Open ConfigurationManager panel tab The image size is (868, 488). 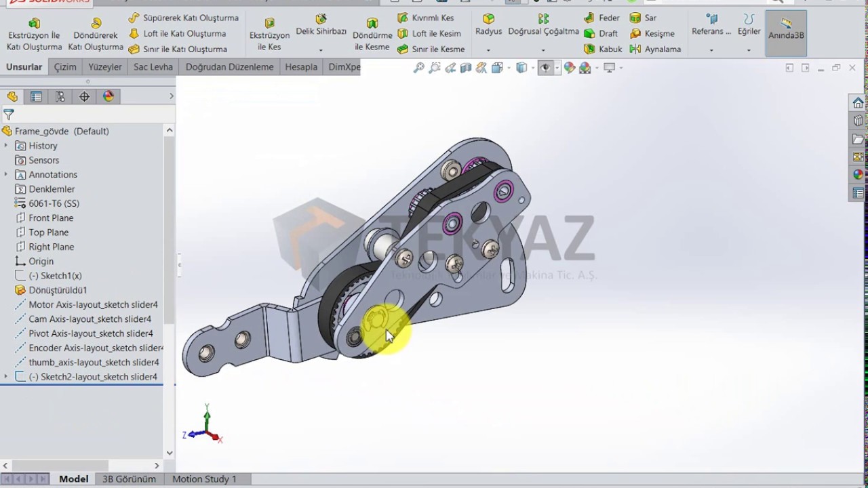(60, 96)
